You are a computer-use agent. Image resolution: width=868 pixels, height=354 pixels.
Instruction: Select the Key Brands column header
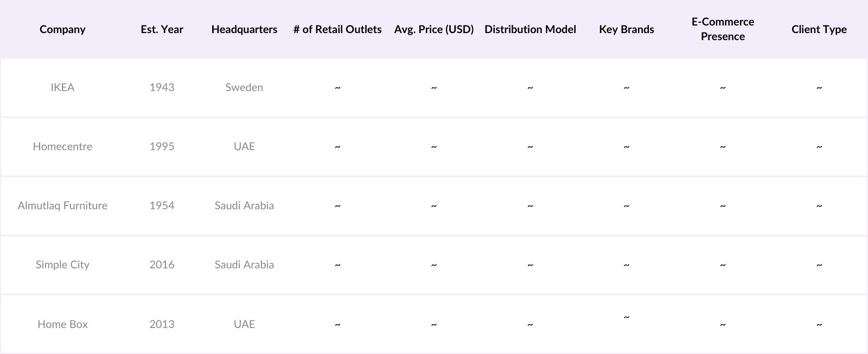click(x=627, y=29)
